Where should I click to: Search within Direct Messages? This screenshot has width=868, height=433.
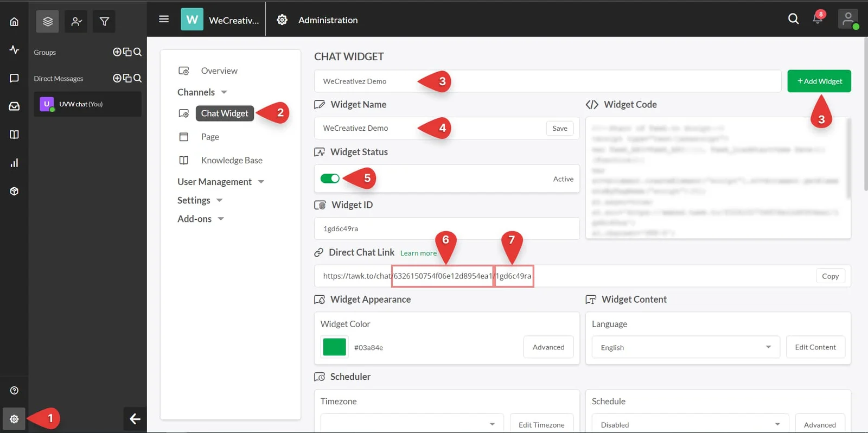(x=137, y=78)
